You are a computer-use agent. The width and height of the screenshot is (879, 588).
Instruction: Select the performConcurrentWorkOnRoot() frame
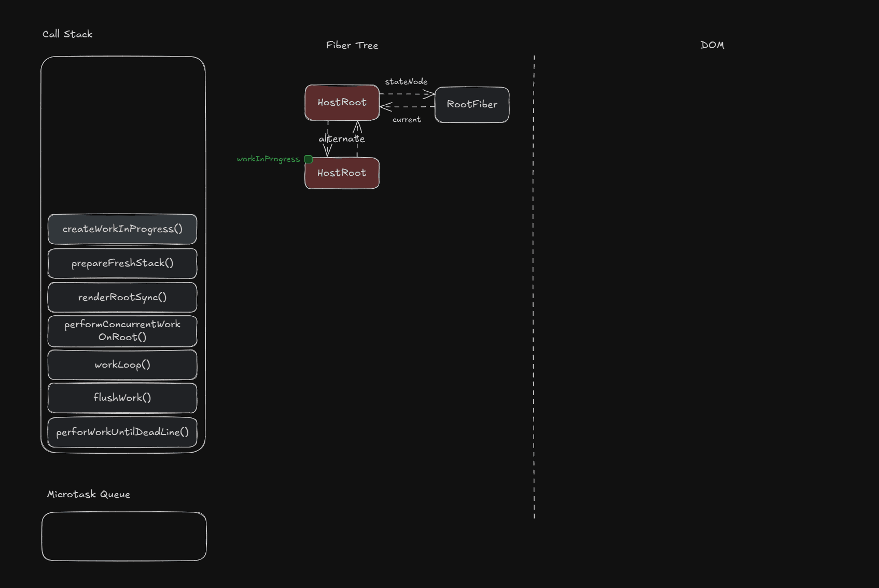pyautogui.click(x=122, y=331)
